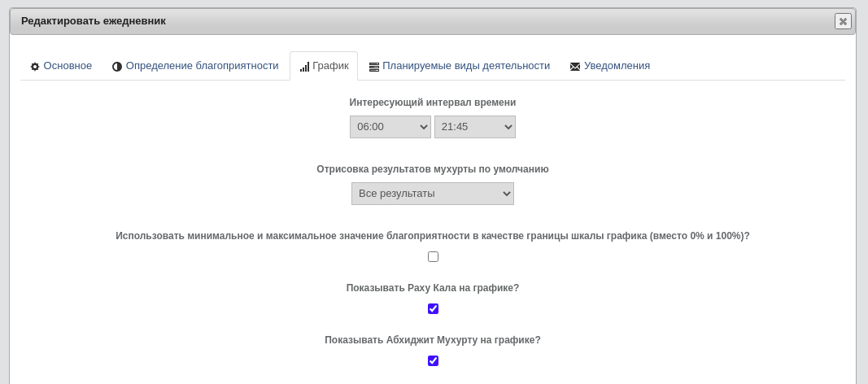Click the Показывать Раху Кала на графике label
The width and height of the screenshot is (868, 384).
click(432, 288)
